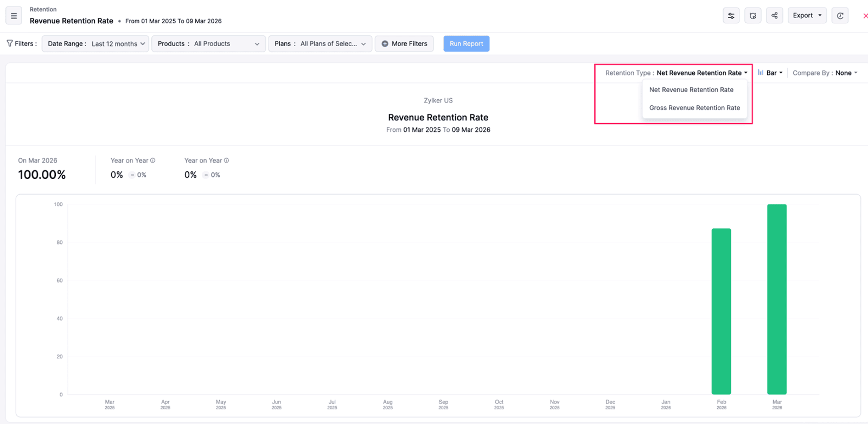Open the hamburger sidebar menu
The width and height of the screenshot is (868, 424).
pyautogui.click(x=14, y=16)
